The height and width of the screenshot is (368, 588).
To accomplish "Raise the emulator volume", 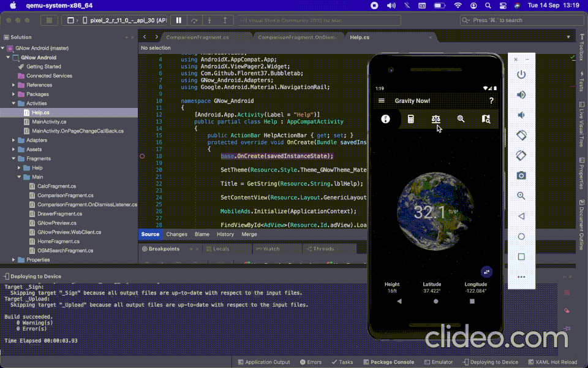I will point(521,94).
